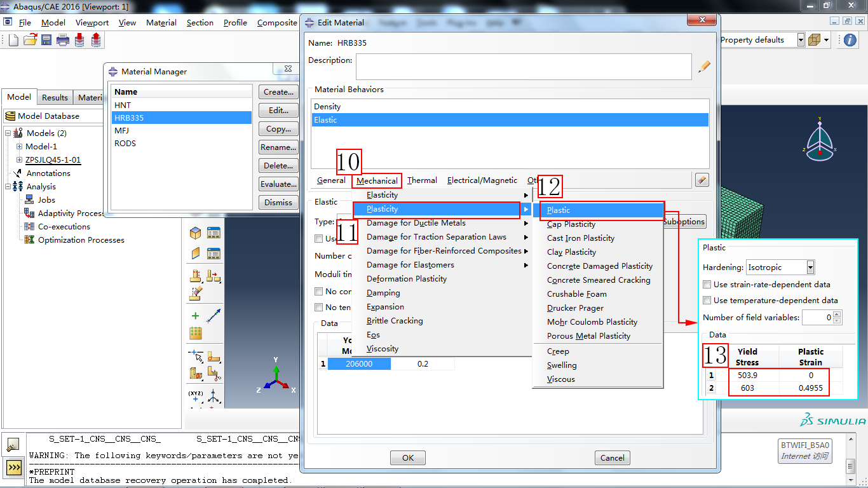Viewport: 868px width, 488px height.
Task: Click Create... in Material Manager
Action: [278, 92]
